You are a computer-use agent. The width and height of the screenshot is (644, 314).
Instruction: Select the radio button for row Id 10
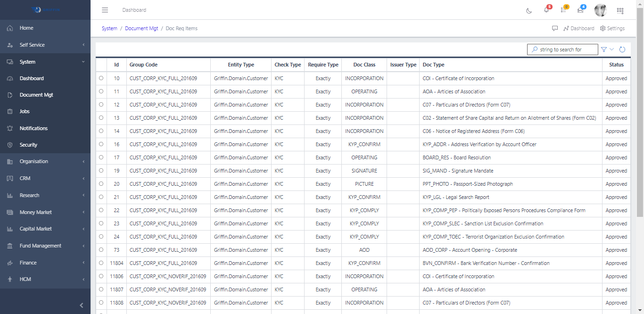coord(101,78)
